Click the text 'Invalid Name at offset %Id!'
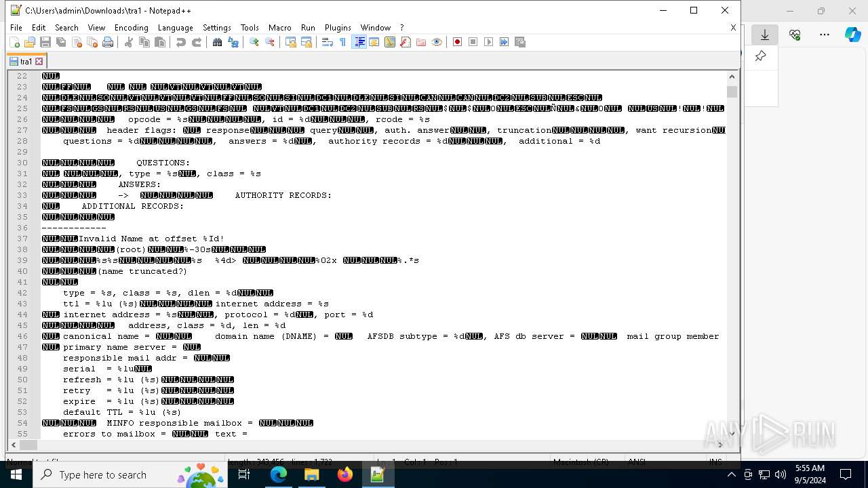Viewport: 868px width, 488px height. pos(151,239)
